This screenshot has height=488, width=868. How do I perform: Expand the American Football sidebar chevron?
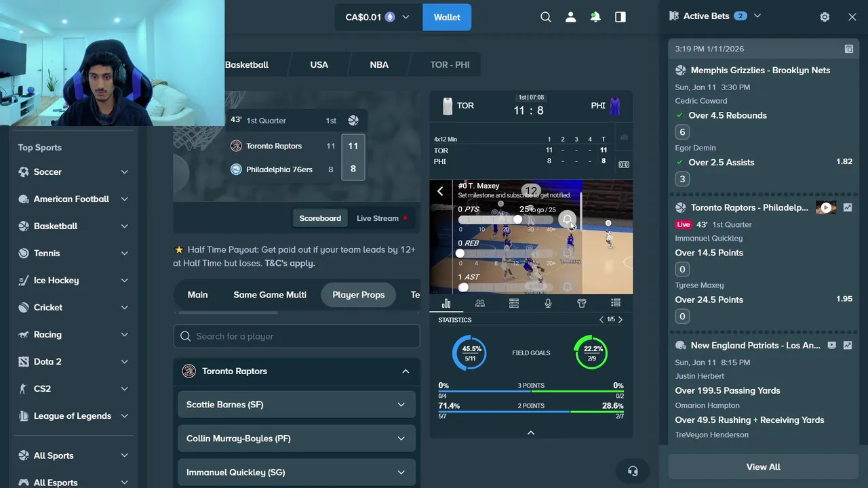click(124, 199)
